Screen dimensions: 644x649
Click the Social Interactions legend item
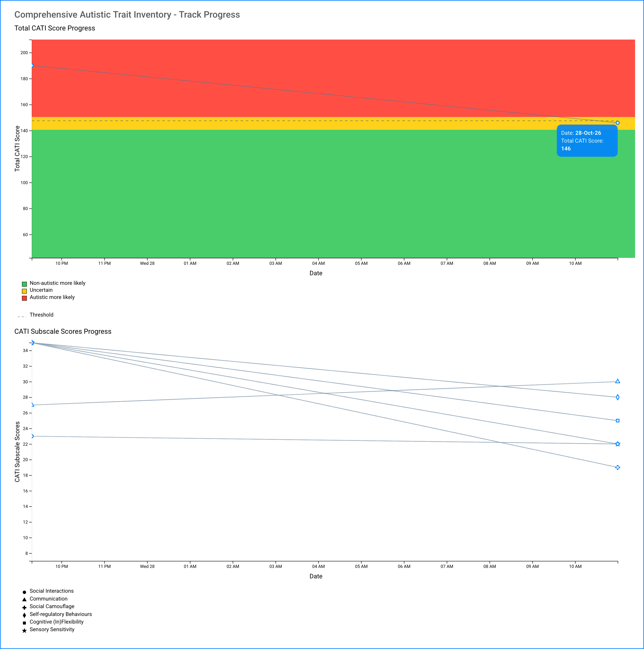tap(48, 591)
